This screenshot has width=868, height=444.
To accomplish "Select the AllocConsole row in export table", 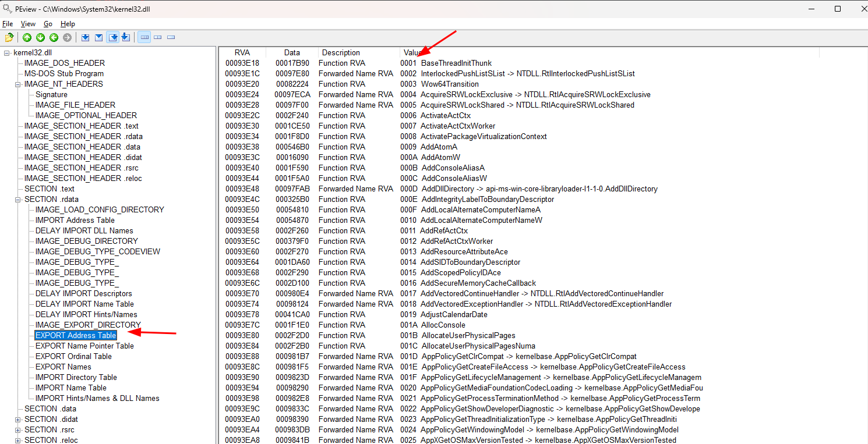I will (443, 325).
